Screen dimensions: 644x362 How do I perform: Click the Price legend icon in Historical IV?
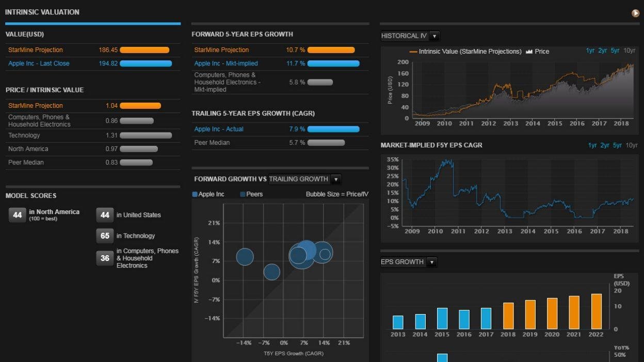(529, 52)
